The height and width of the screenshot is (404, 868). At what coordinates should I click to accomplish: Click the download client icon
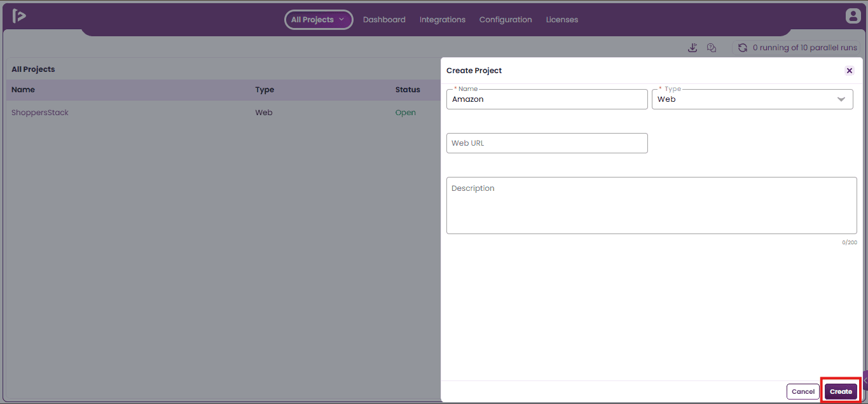tap(692, 48)
